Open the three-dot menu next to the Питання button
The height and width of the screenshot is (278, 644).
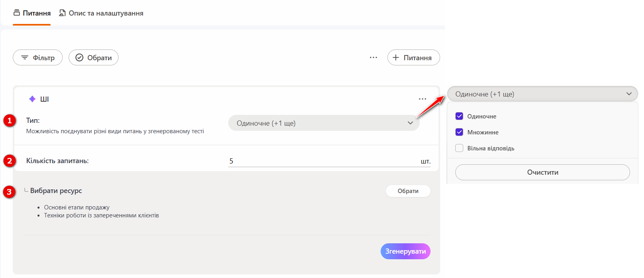tap(373, 58)
